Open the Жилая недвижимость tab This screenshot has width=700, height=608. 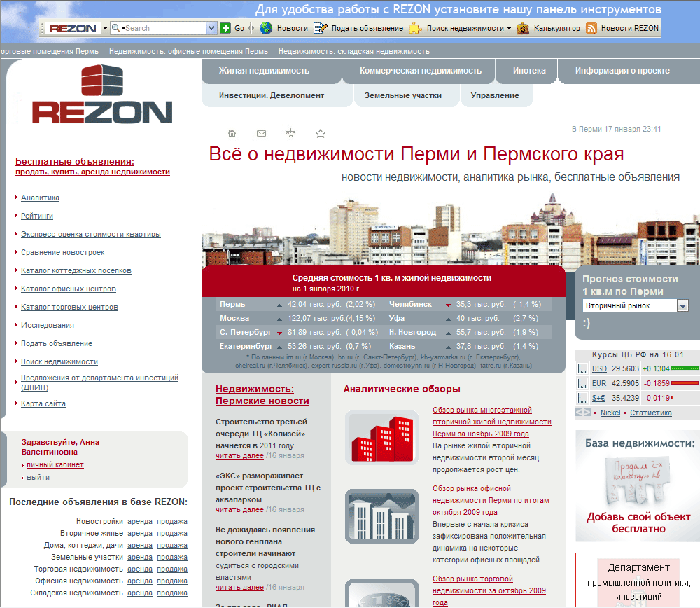[x=264, y=71]
